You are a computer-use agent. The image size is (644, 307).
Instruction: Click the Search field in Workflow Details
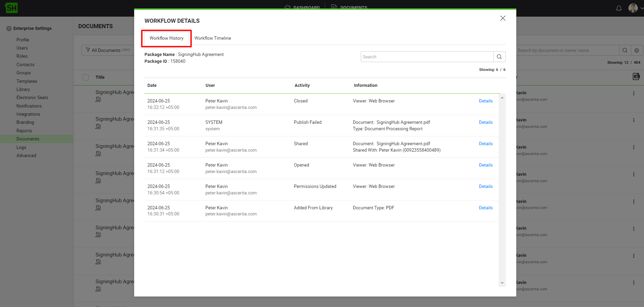pyautogui.click(x=427, y=57)
